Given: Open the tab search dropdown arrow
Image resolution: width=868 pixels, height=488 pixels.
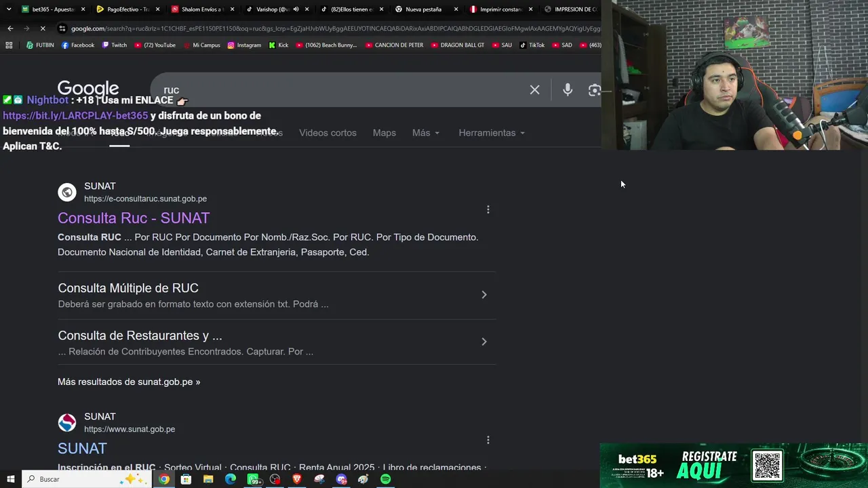Looking at the screenshot, I should (9, 9).
